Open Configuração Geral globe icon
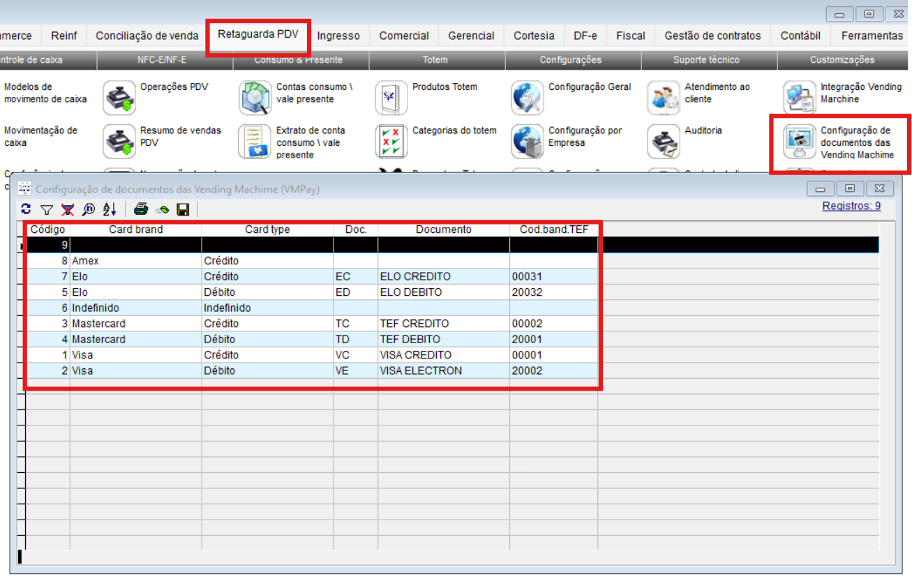This screenshot has height=588, width=912. [x=528, y=98]
